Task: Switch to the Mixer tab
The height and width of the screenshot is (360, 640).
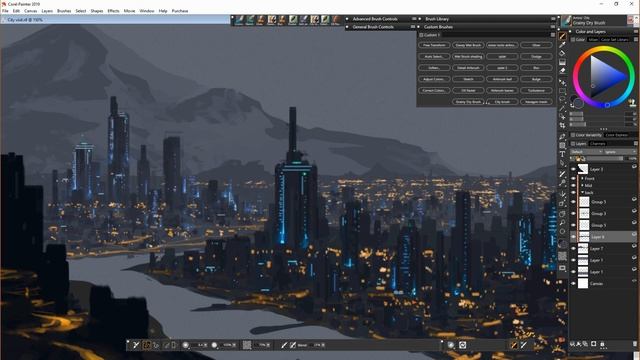Action: pyautogui.click(x=593, y=40)
